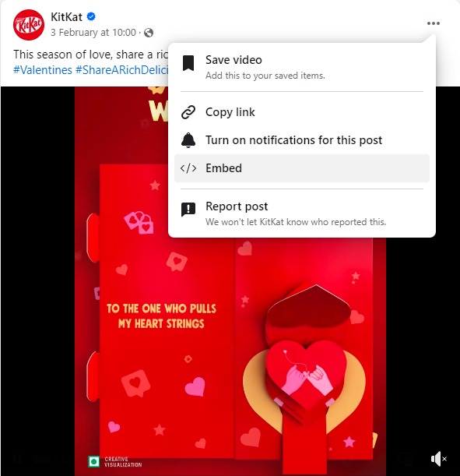
Task: Choose Report post option
Action: [x=302, y=213]
